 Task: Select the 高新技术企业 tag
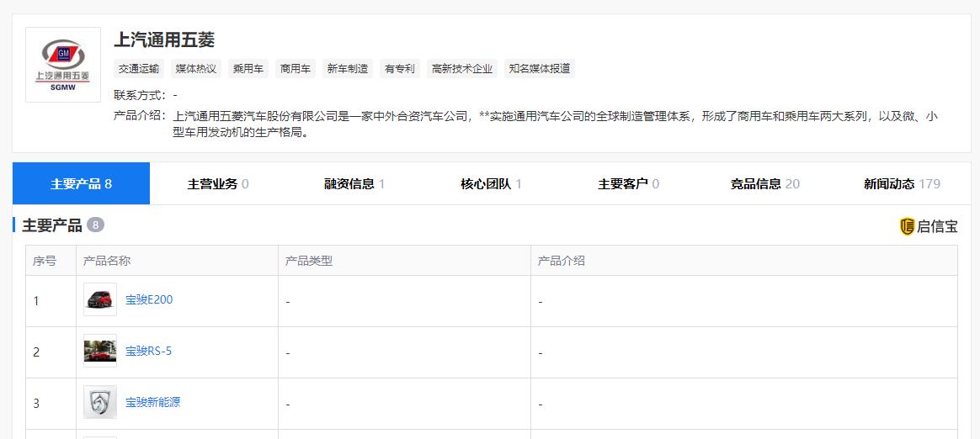462,69
